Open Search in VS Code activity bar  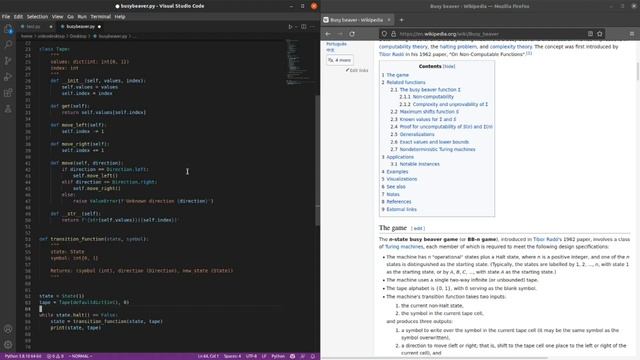point(8,44)
